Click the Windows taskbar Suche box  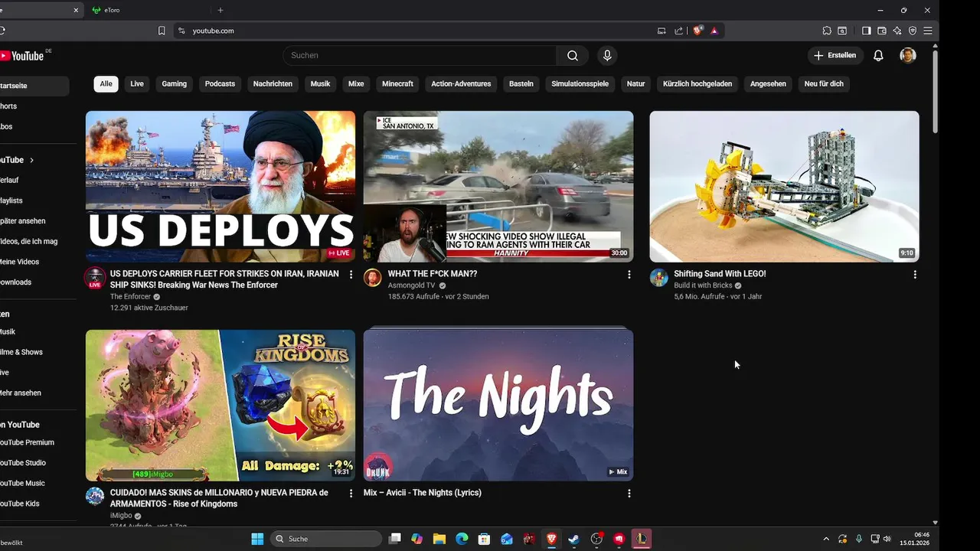tap(325, 539)
